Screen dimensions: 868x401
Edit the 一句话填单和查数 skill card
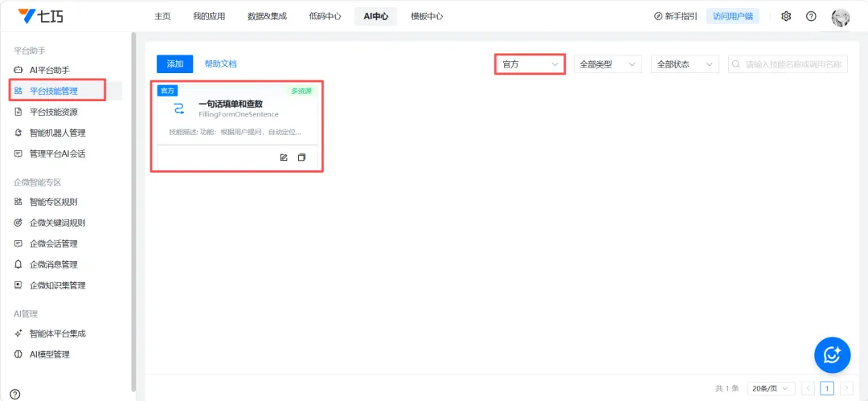point(284,158)
